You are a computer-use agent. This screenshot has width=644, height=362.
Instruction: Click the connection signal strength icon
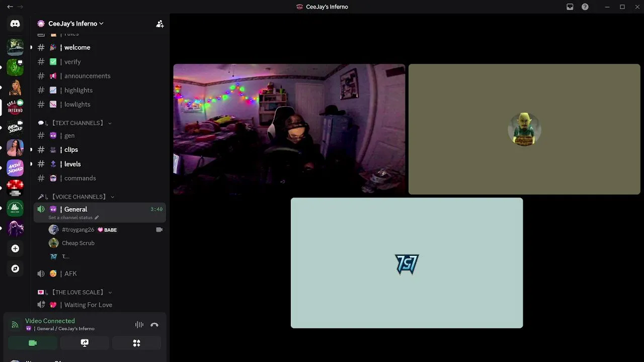[x=15, y=325]
